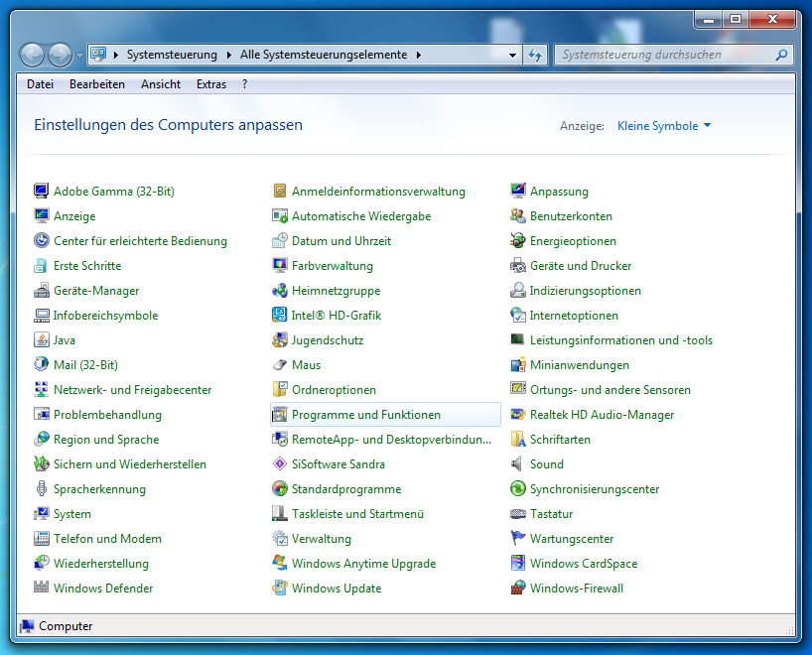Screen dimensions: 812x655
Task: Open the Sound speaker icon
Action: pyautogui.click(x=518, y=464)
